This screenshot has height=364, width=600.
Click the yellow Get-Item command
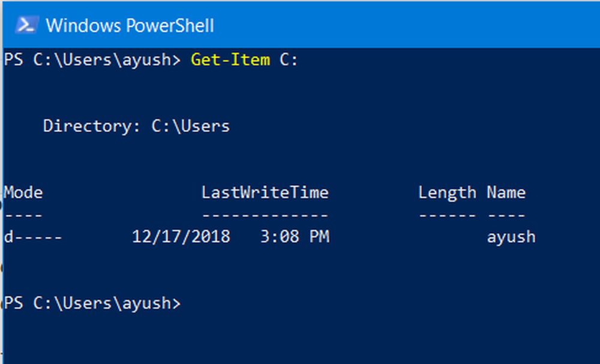click(x=230, y=60)
